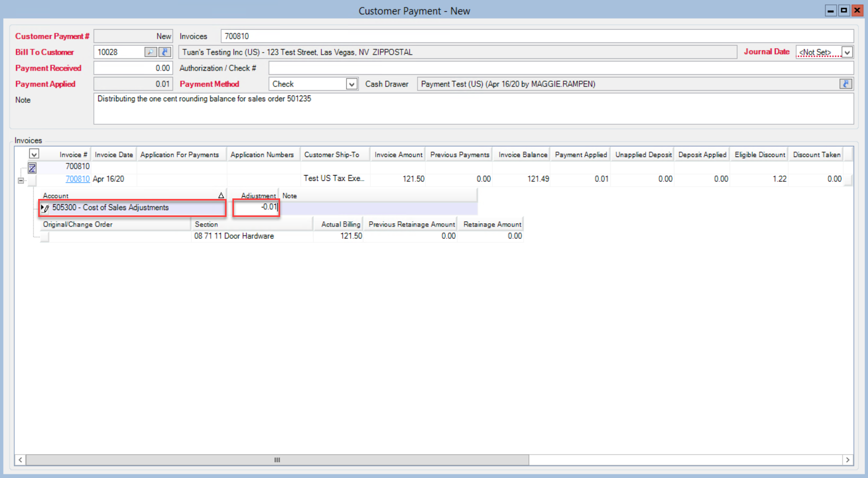Click the Bill To Customer number field
This screenshot has width=868, height=478.
pos(119,52)
